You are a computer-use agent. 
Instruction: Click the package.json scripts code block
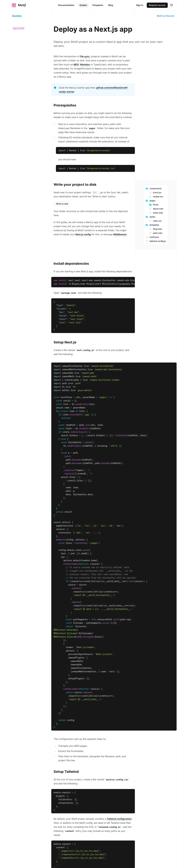[x=93, y=316]
